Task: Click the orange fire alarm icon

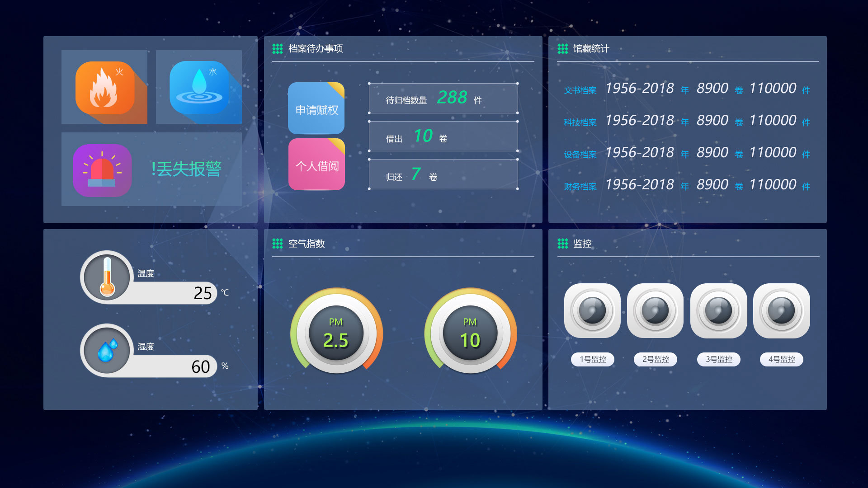Action: click(105, 88)
